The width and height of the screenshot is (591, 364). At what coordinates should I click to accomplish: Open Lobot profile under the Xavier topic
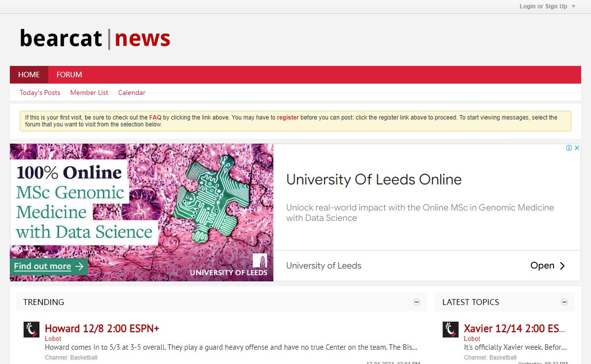(472, 338)
